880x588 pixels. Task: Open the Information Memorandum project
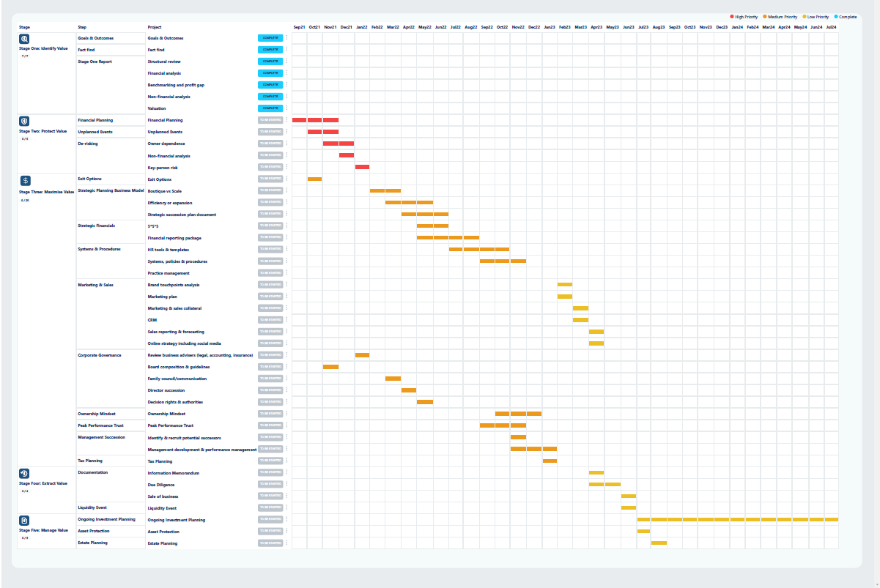(173, 473)
